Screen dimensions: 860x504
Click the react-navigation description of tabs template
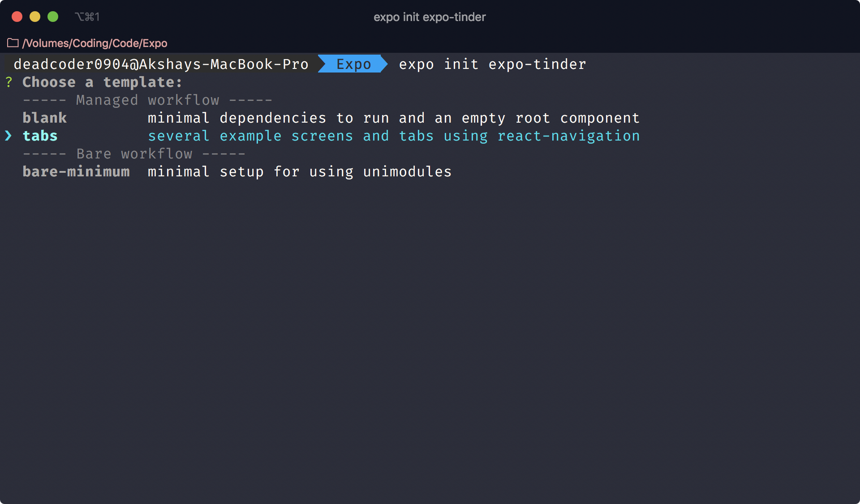pos(569,136)
